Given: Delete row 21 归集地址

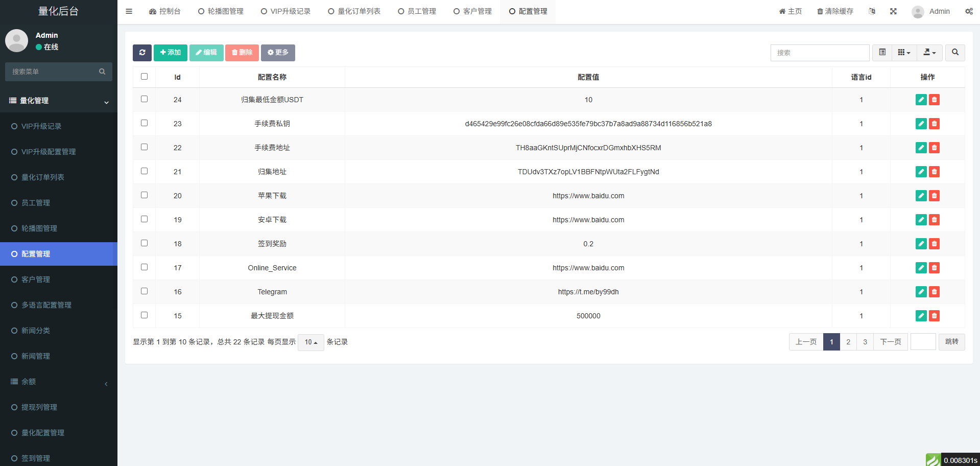Looking at the screenshot, I should coord(934,172).
